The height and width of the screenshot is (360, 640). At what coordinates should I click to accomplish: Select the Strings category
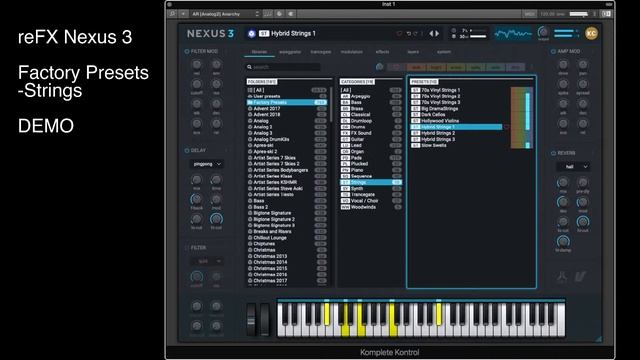tap(371, 182)
